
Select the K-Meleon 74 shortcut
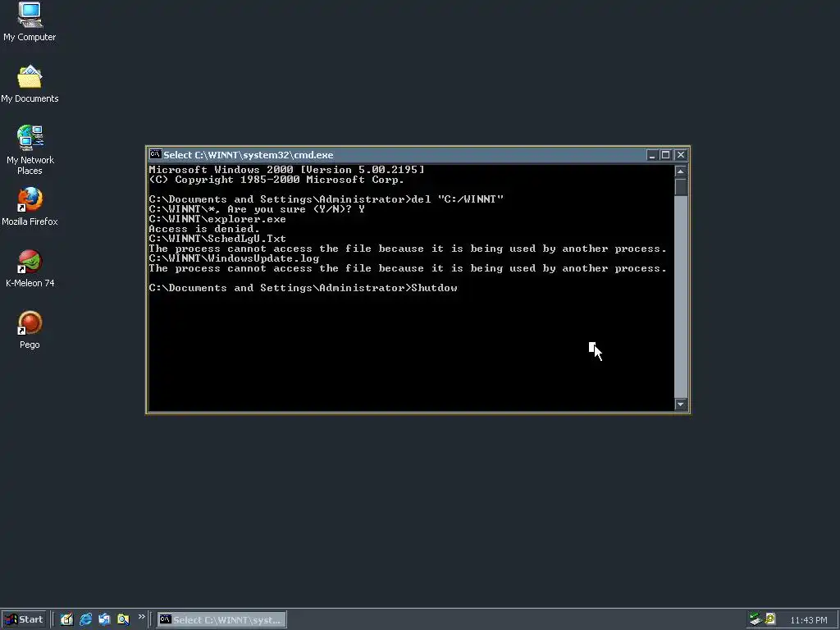point(30,268)
